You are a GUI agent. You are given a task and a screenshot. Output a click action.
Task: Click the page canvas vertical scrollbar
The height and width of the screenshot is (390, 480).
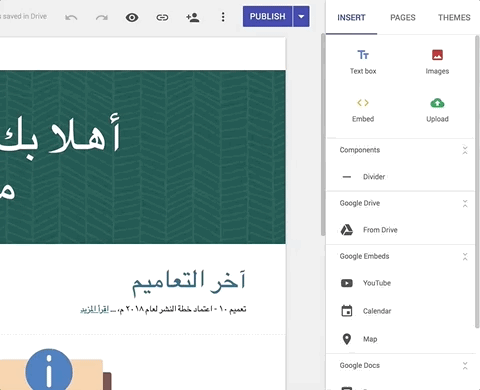323,135
